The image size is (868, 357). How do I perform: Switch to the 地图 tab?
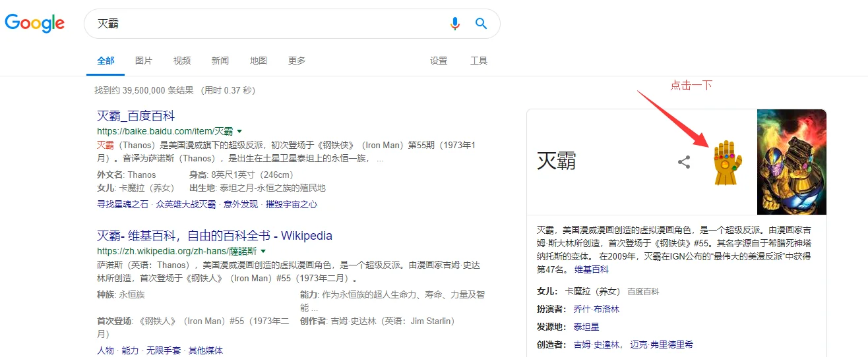tap(259, 61)
